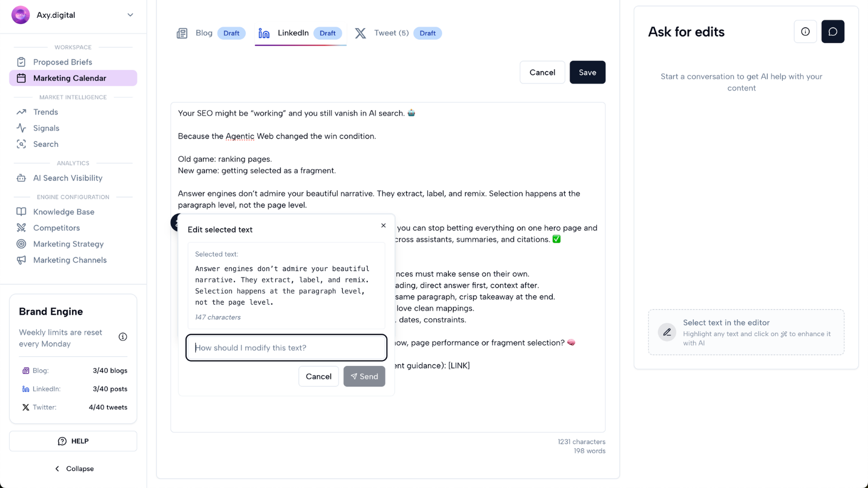868x488 pixels.
Task: Click the Draft badge next to Tweet (5)
Action: pyautogui.click(x=427, y=33)
